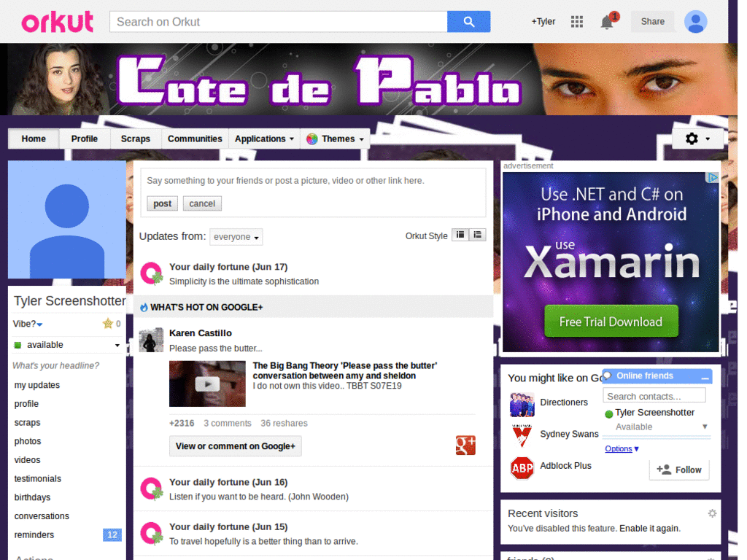747x560 pixels.
Task: Open testimonials in the sidebar
Action: [38, 478]
